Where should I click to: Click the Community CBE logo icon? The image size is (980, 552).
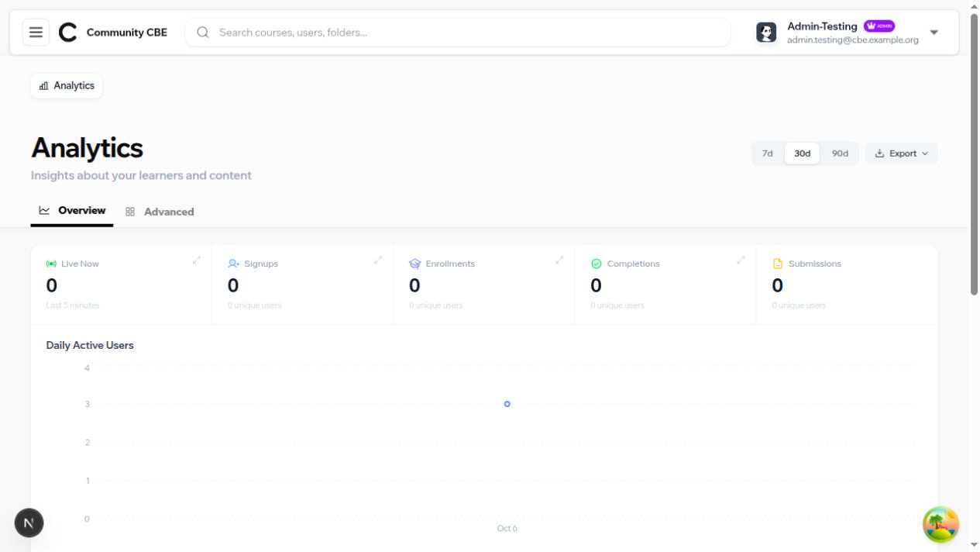(68, 33)
